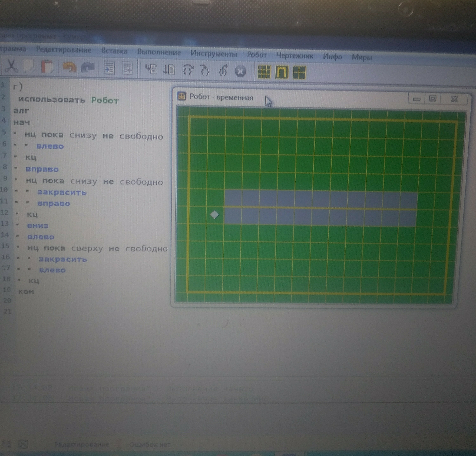Execute program step-by-step using the step icon
The height and width of the screenshot is (456, 476).
pos(169,69)
